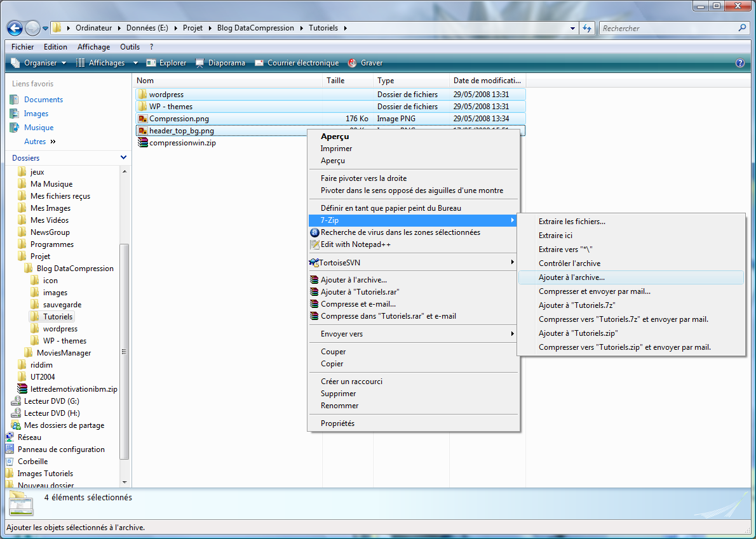Viewport: 756px width, 539px height.
Task: Click the Diaporama slideshow icon
Action: [200, 63]
